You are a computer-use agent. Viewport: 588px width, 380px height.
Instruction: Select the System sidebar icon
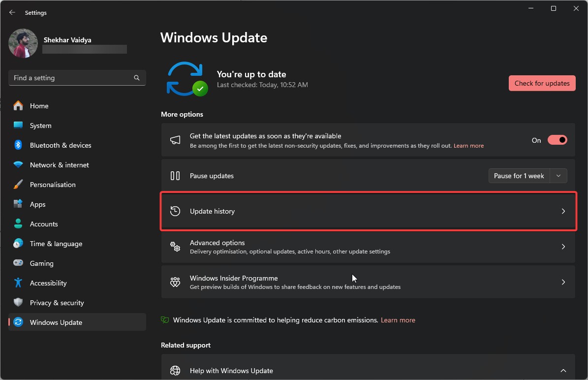point(18,126)
